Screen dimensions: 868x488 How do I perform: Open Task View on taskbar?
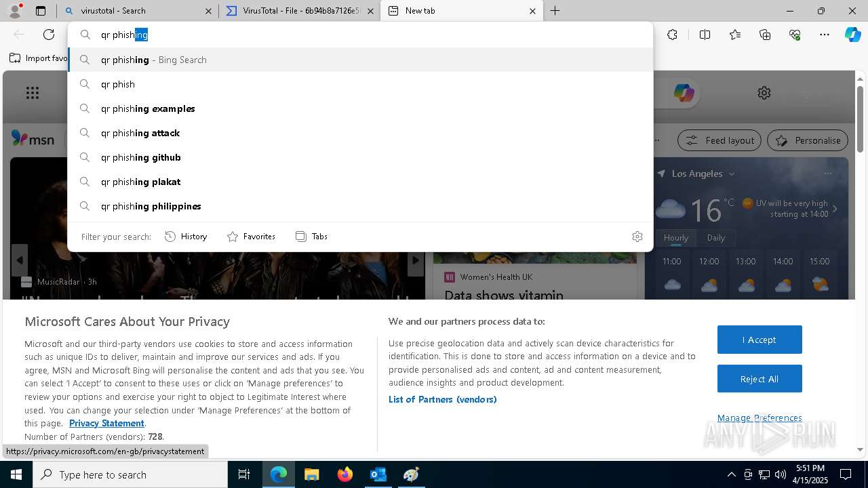pos(244,474)
